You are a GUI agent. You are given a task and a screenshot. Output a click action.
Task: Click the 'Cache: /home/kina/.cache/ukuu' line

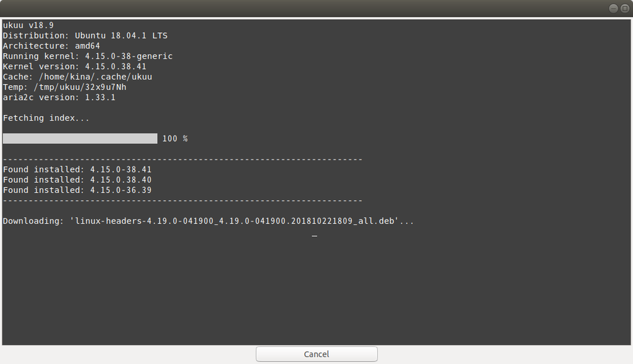click(x=77, y=77)
